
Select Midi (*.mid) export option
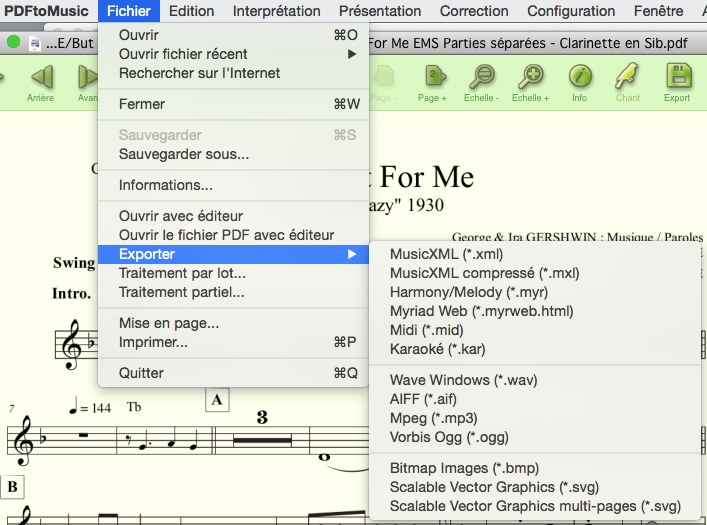427,330
